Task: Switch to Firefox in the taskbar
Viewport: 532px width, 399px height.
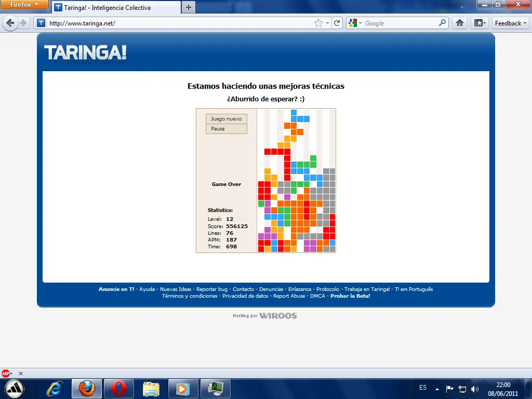Action: (x=87, y=389)
